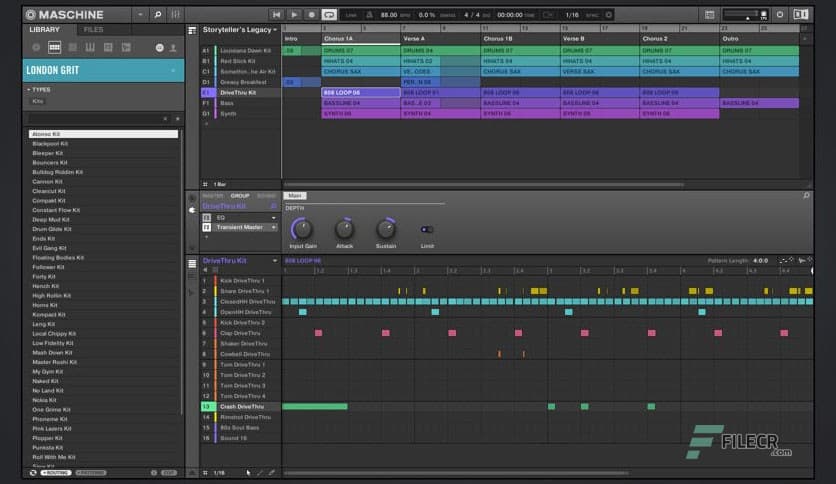Image resolution: width=836 pixels, height=484 pixels.
Task: Open the browser search magnifier in header
Action: 158,15
